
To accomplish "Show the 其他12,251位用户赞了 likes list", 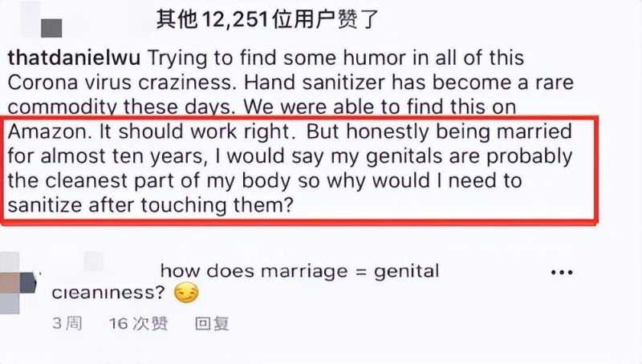I will 267,19.
